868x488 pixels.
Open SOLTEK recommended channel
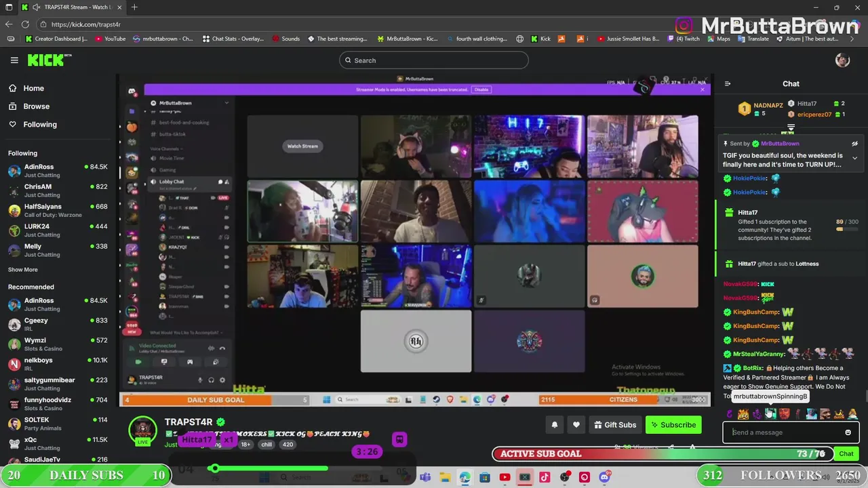tap(58, 423)
